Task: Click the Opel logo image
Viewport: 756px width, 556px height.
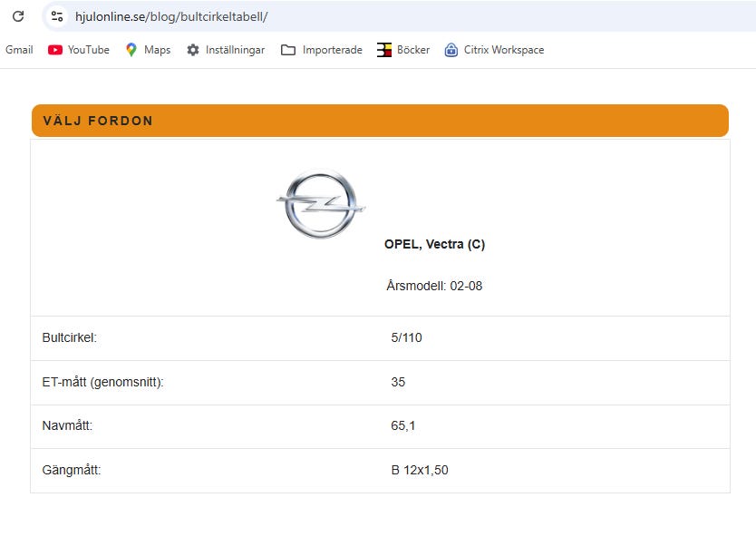Action: tap(320, 205)
